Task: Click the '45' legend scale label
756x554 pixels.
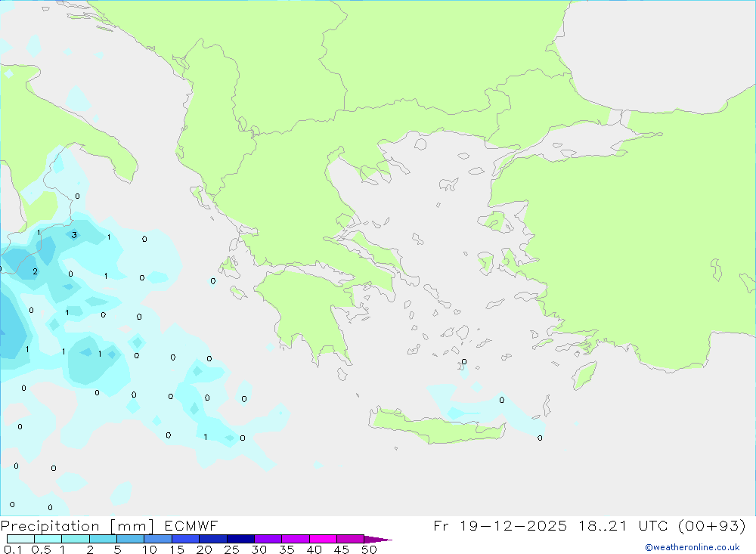Action: 342,549
